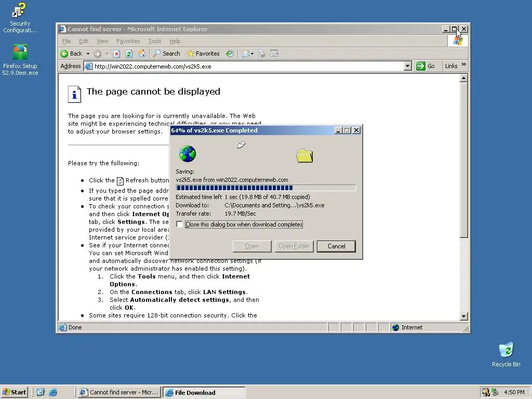Screen dimensions: 532x399
Task: Click 'The page cannot be displayed' heading
Action: 153,91
